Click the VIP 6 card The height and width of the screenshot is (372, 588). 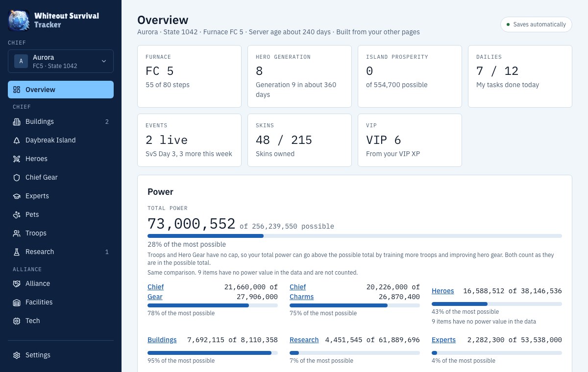pyautogui.click(x=410, y=140)
